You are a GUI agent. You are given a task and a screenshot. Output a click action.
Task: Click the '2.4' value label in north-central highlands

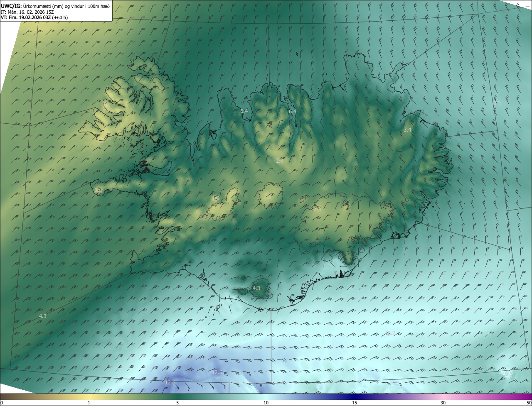(280, 161)
